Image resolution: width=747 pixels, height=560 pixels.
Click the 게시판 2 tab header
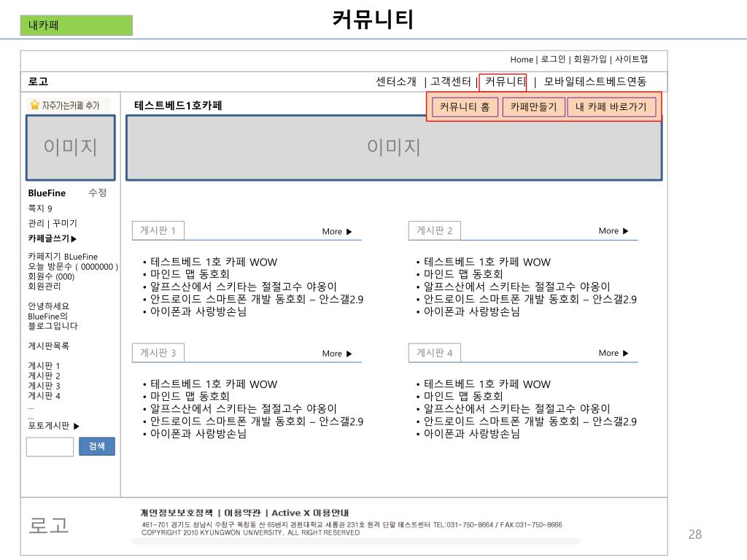435,230
